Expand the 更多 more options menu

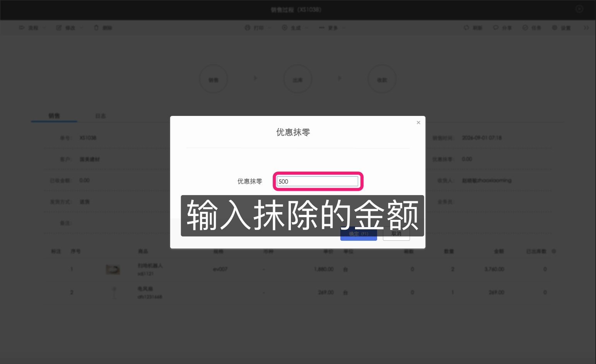333,28
